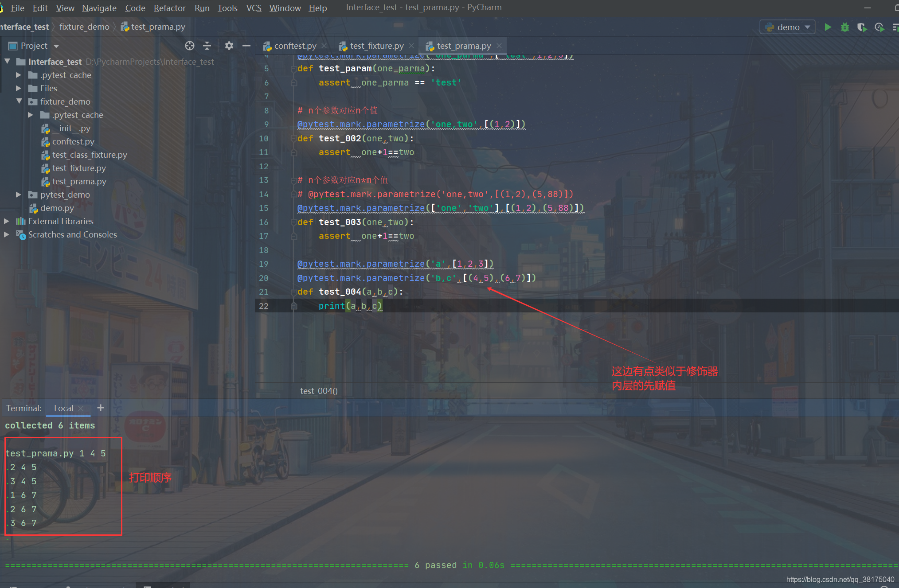Expand Scratches and Consoles node
The height and width of the screenshot is (588, 899).
pos(7,234)
